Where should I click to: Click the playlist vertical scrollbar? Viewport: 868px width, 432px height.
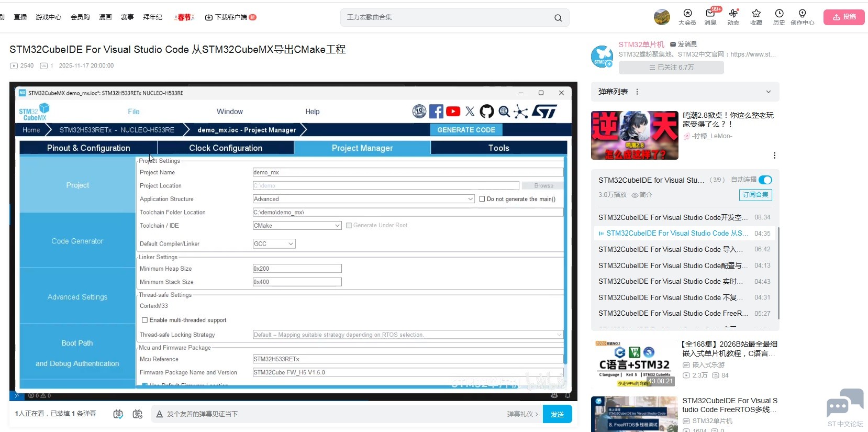click(778, 273)
